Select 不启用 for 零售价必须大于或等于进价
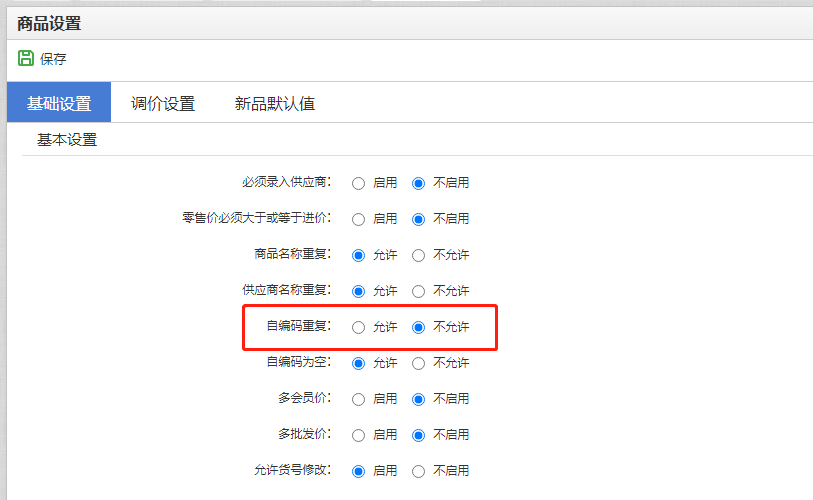The height and width of the screenshot is (500, 813). click(418, 219)
